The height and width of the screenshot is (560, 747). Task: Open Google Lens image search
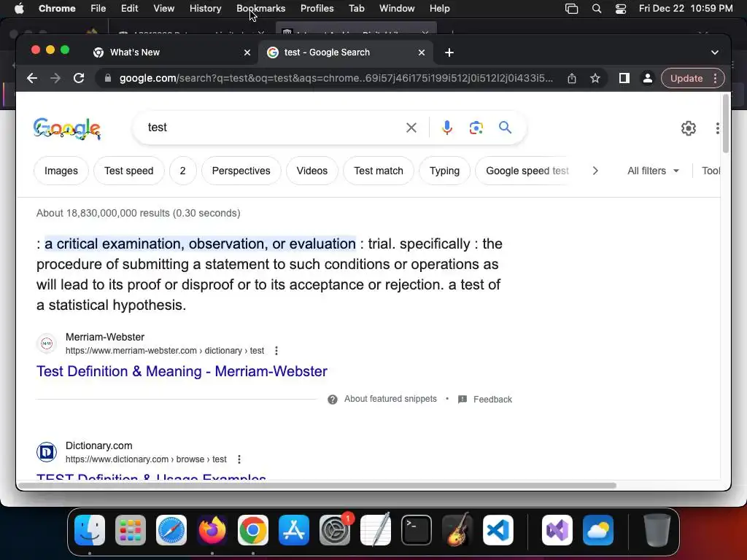pyautogui.click(x=476, y=128)
